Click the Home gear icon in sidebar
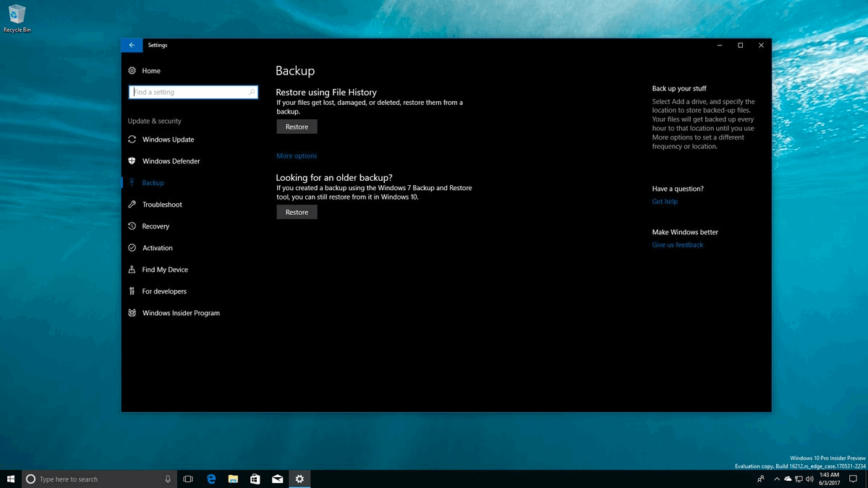Image resolution: width=868 pixels, height=488 pixels. click(x=132, y=71)
